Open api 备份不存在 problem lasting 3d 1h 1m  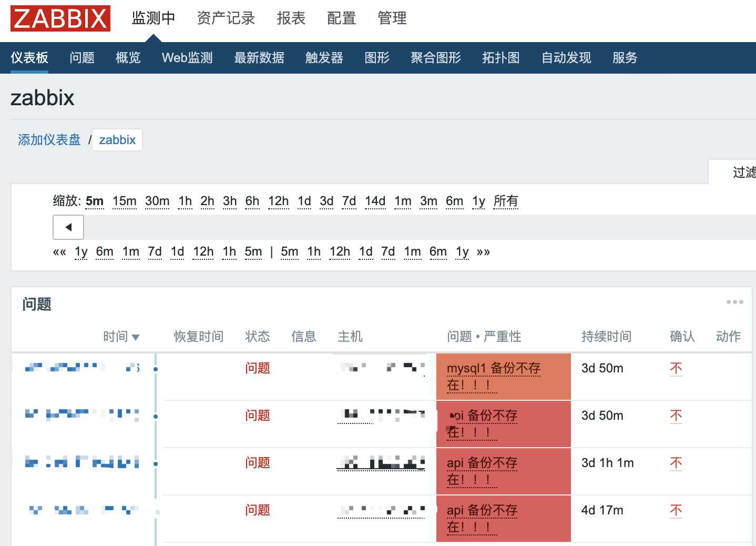(482, 471)
